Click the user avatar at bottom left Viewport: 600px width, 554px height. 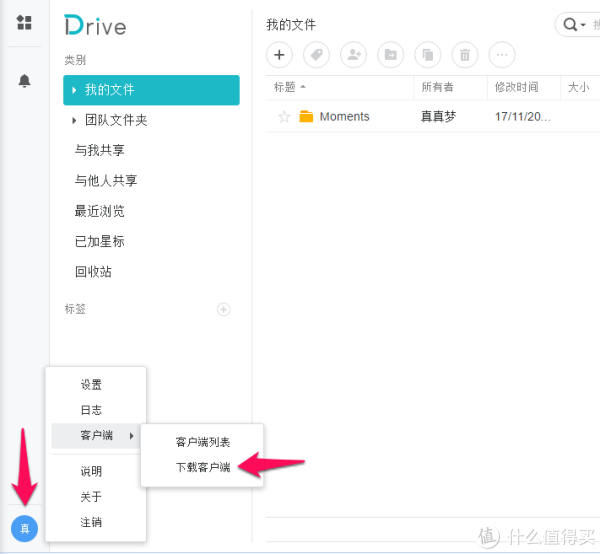click(25, 528)
